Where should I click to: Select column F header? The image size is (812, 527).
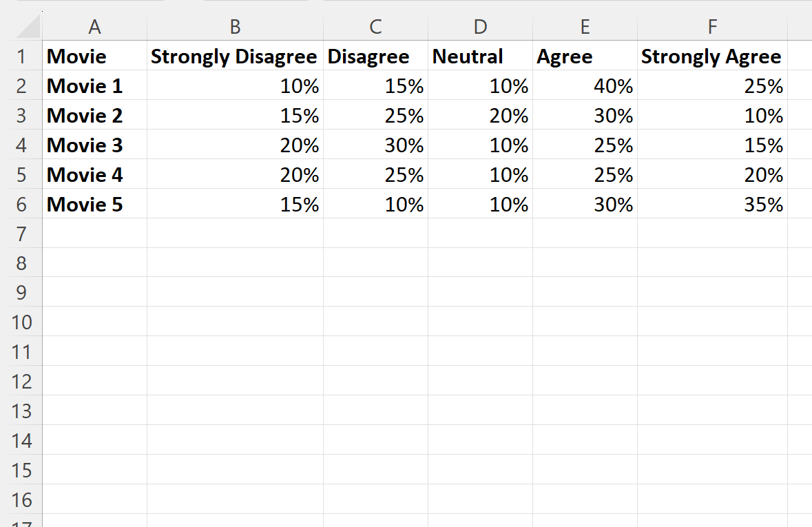click(712, 27)
